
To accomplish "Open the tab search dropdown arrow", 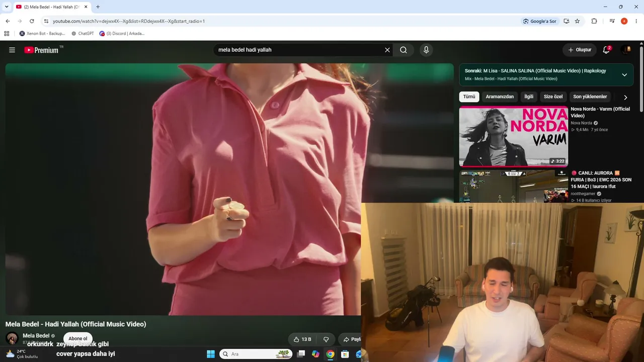I will 7,7.
